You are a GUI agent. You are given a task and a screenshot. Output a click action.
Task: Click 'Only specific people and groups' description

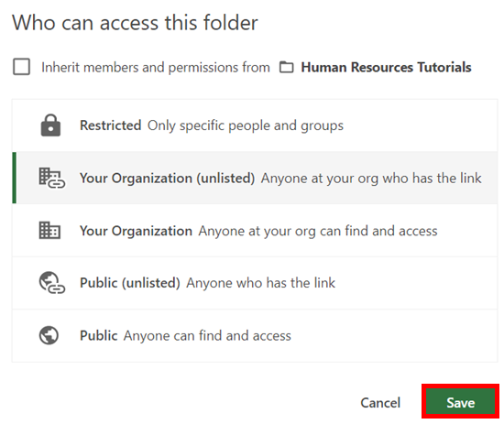tap(246, 125)
